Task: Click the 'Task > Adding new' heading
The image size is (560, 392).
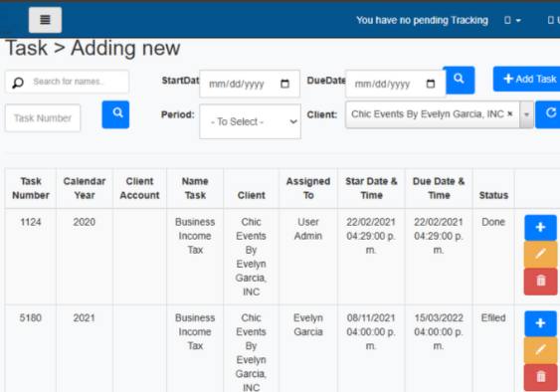Action: [x=93, y=48]
